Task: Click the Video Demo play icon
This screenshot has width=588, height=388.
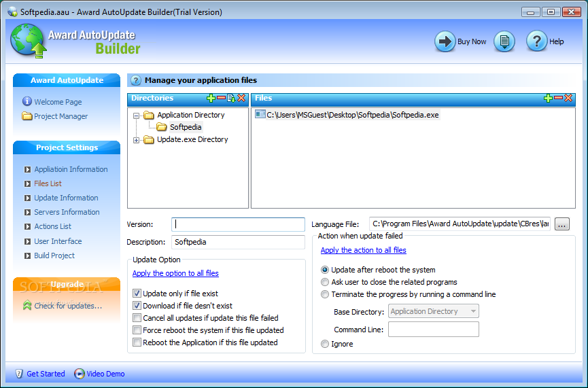Action: point(79,374)
